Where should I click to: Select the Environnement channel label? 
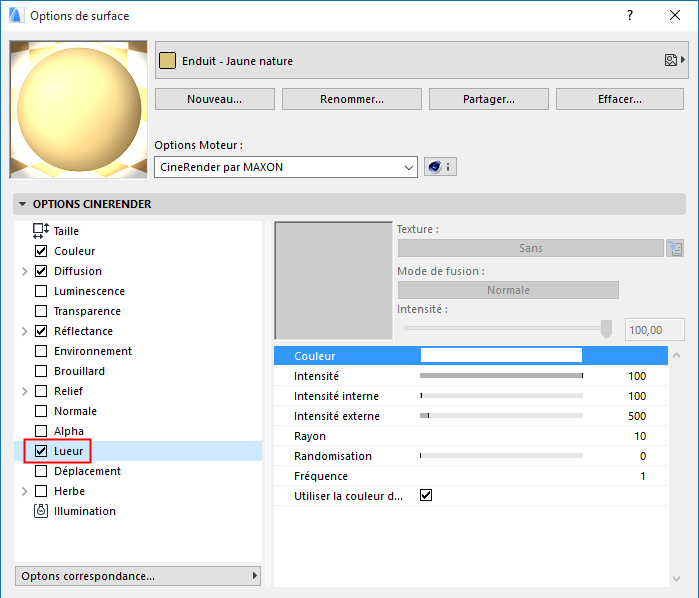pyautogui.click(x=93, y=351)
